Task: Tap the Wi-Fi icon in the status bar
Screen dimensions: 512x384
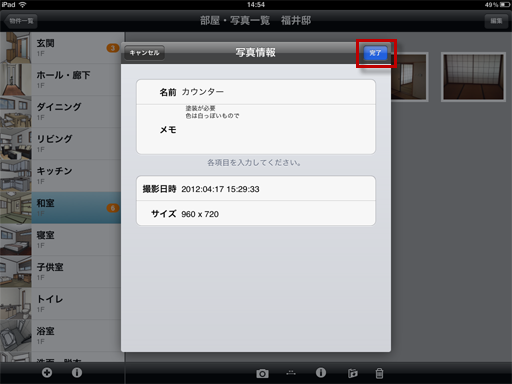Action: tap(23, 5)
